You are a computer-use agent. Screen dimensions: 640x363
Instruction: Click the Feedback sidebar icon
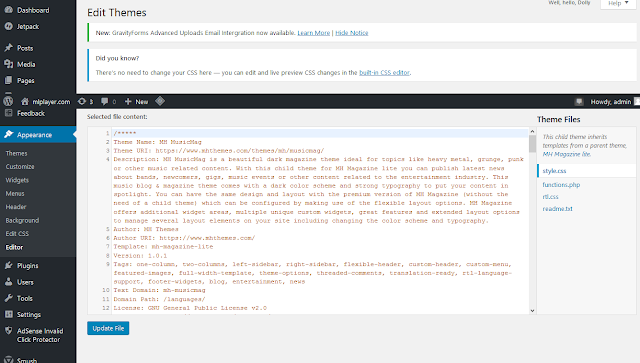pyautogui.click(x=9, y=113)
